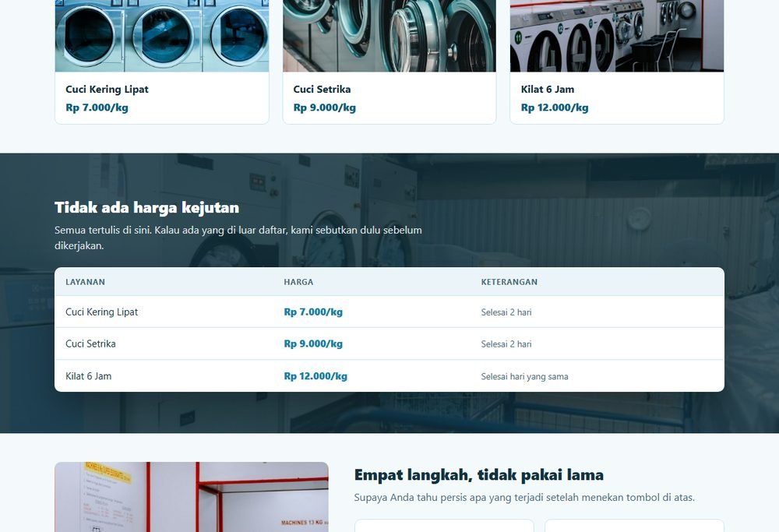Click the Rp 7.000/kg price on the card

(97, 107)
